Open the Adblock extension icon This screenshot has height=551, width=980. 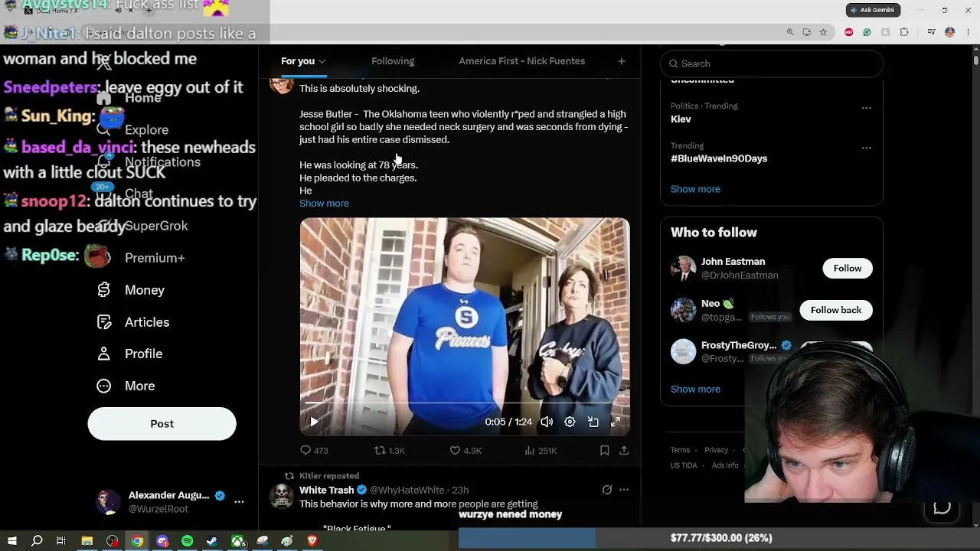(848, 32)
